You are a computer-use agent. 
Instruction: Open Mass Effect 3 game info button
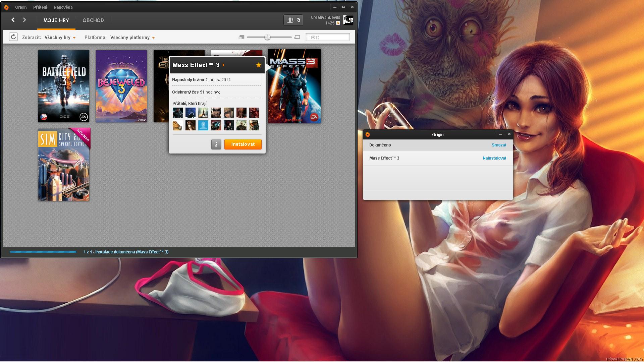point(216,144)
